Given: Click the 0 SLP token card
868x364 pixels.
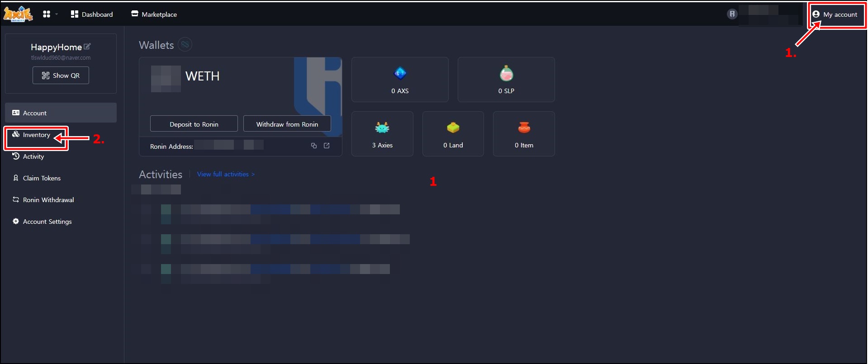Looking at the screenshot, I should 506,80.
